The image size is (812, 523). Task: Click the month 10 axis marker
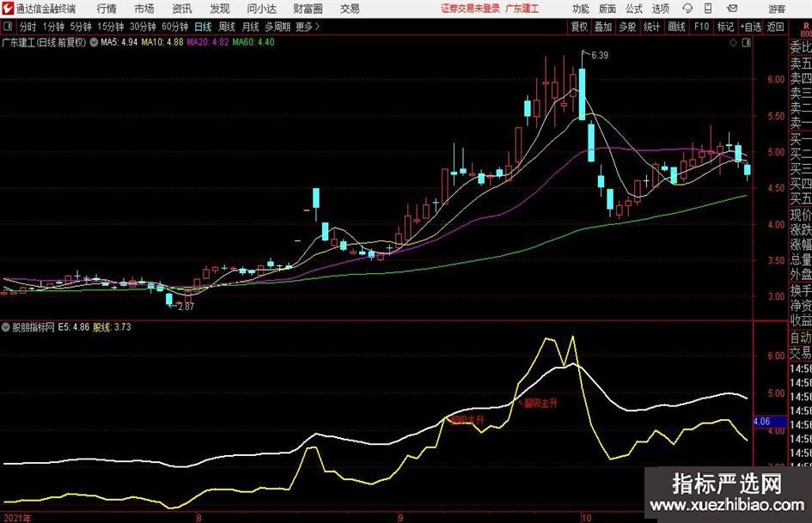pyautogui.click(x=586, y=518)
